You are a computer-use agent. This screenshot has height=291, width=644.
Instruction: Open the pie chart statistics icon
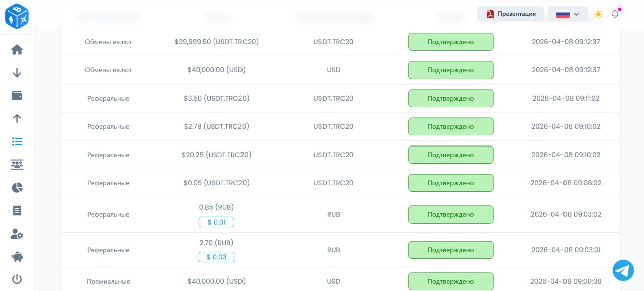point(17,188)
